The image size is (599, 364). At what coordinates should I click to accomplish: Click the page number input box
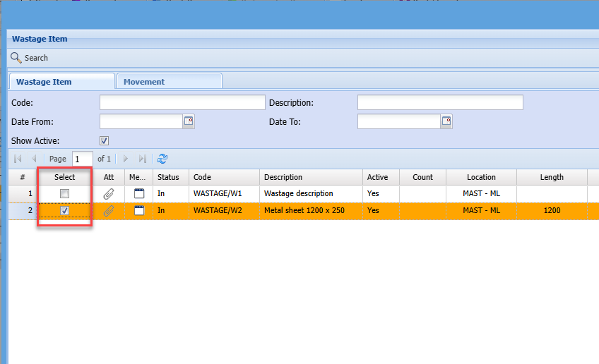point(82,159)
